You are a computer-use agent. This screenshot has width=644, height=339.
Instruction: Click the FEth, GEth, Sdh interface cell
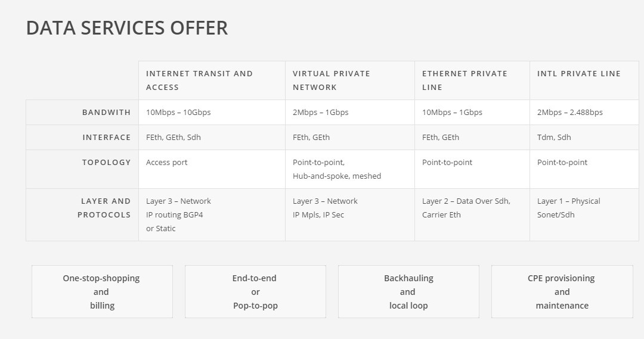click(212, 138)
